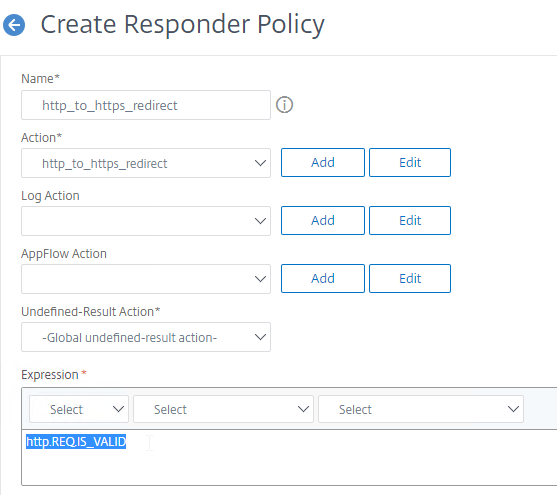The height and width of the screenshot is (495, 557).
Task: Open the third expression Select dropdown
Action: click(x=421, y=409)
